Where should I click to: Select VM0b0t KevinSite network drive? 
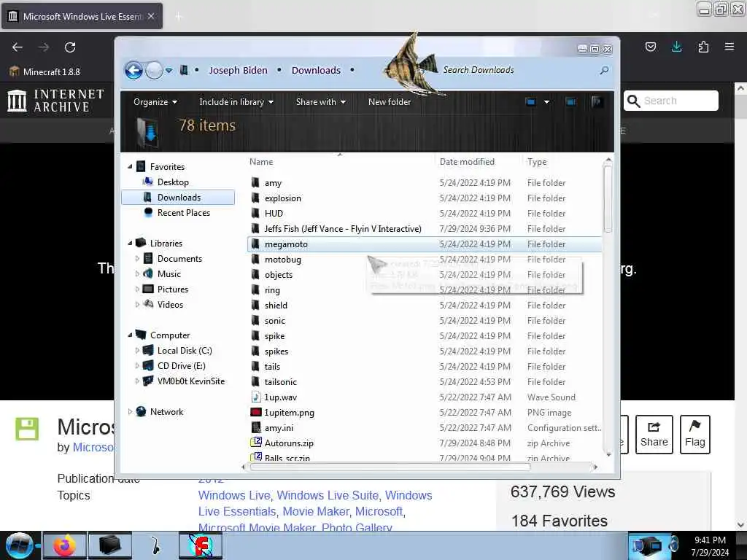point(190,381)
